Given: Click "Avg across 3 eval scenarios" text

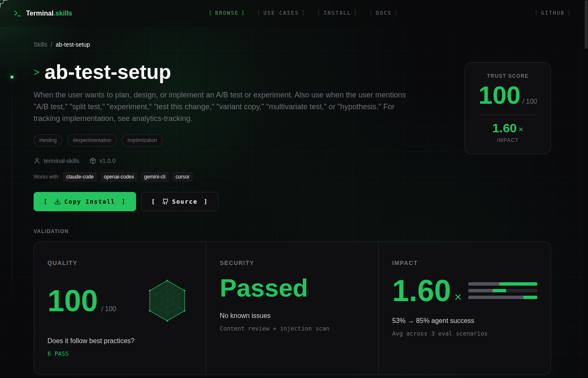Looking at the screenshot, I should point(440,333).
